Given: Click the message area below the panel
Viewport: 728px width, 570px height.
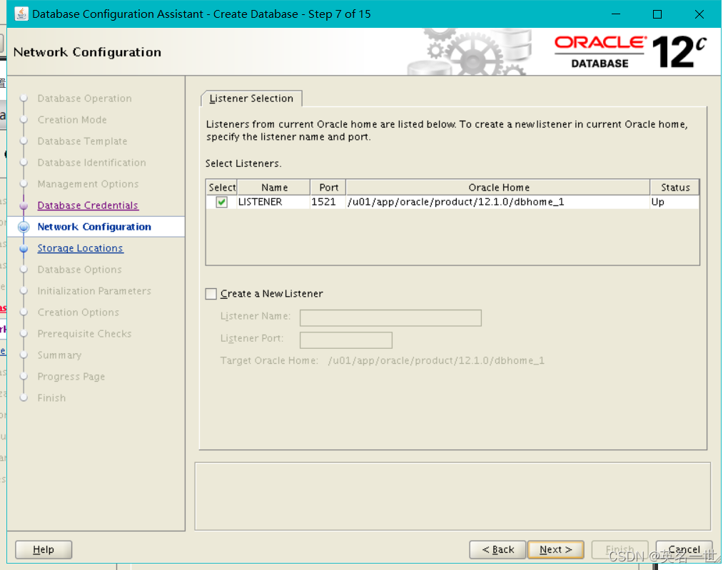Looking at the screenshot, I should pos(453,497).
